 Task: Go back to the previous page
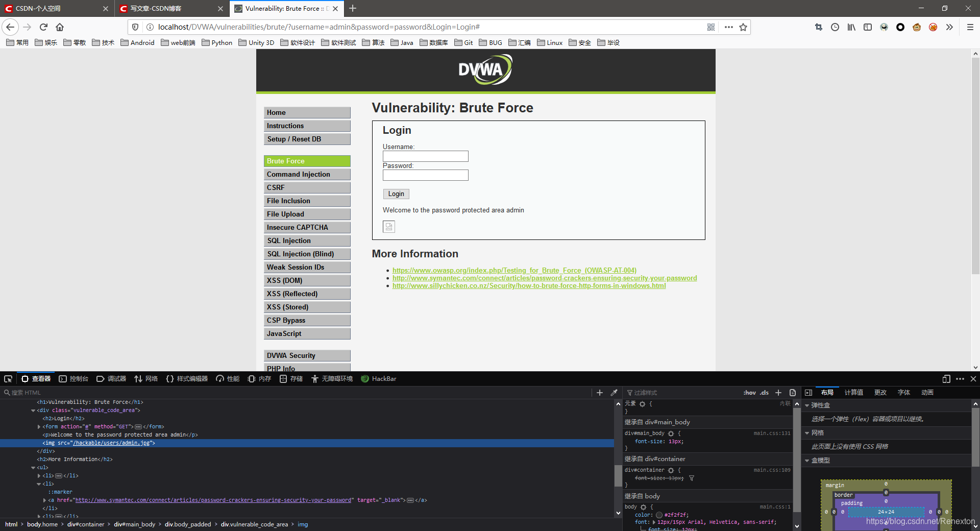tap(10, 27)
